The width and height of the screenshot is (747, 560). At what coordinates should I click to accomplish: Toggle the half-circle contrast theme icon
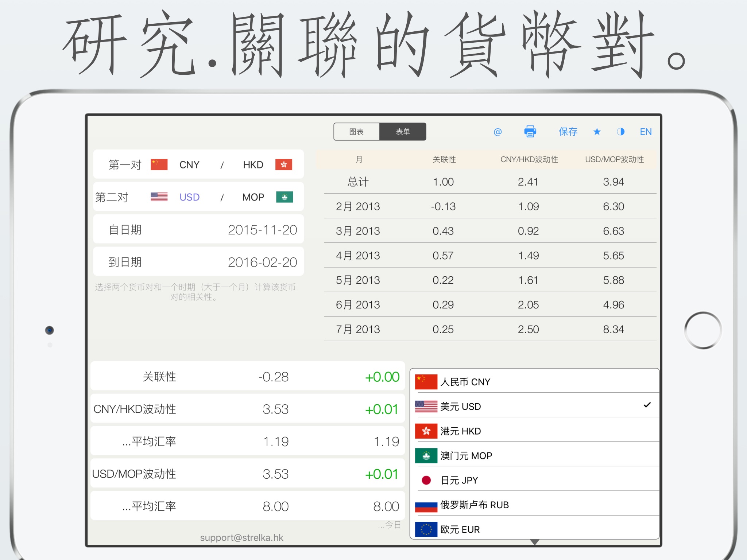point(620,132)
